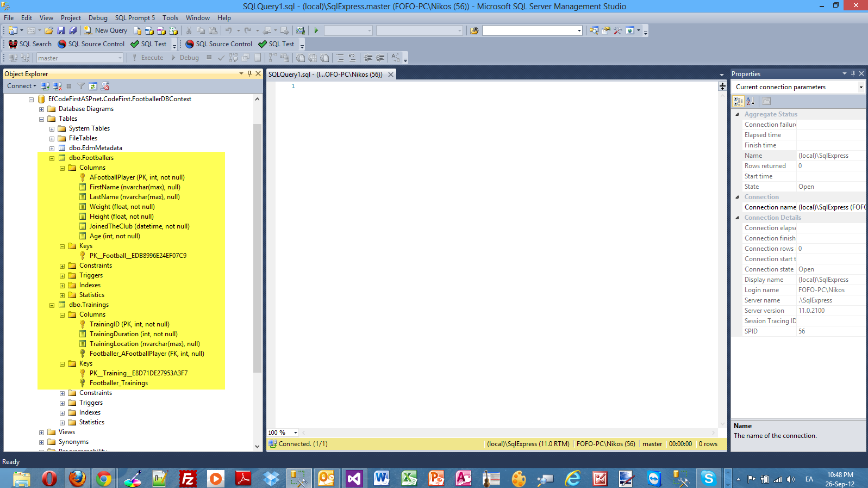Click the Activity/Delete icon in Object Explorer toolbar
The width and height of the screenshot is (868, 488).
point(105,86)
